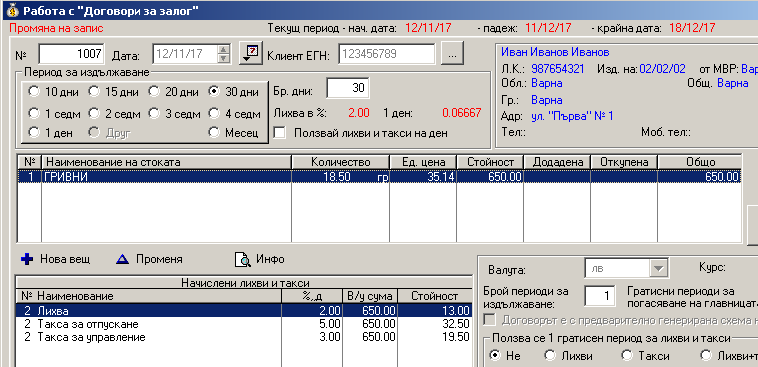Viewport: 758px width, 367px height.
Task: Select Такси for gratis period
Action: [x=627, y=356]
